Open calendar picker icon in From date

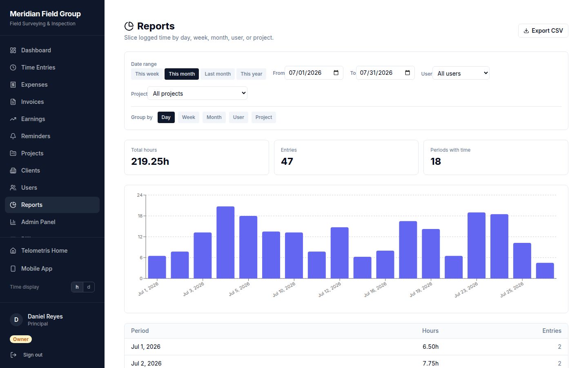(336, 73)
